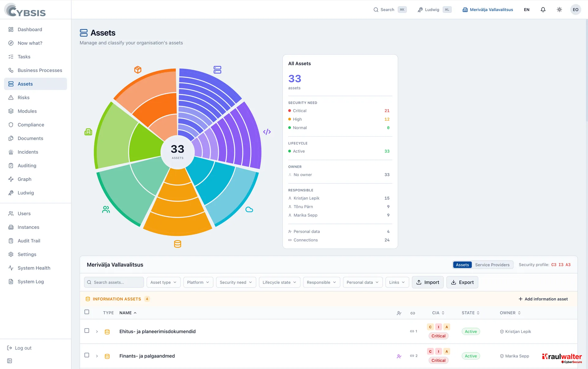Open Risks in the sidebar
This screenshot has height=369, width=588.
(36, 98)
